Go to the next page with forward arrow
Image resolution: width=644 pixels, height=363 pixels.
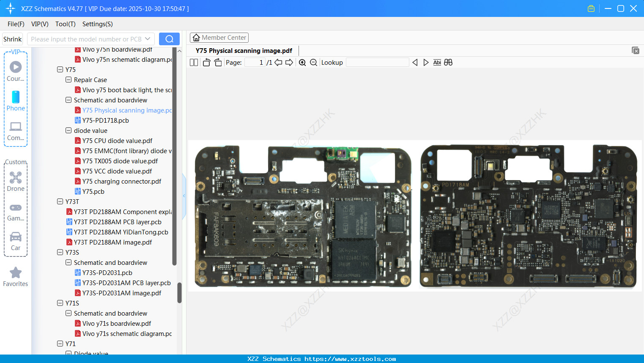tap(289, 62)
